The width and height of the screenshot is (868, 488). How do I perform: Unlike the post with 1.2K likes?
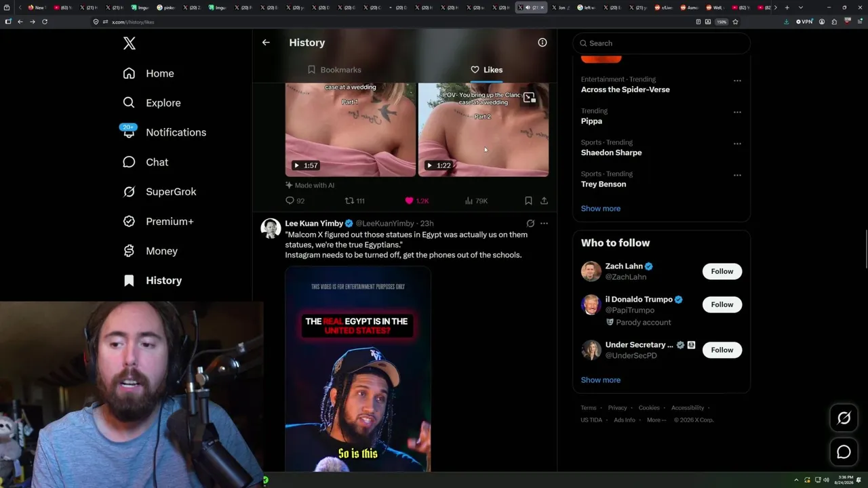pyautogui.click(x=416, y=201)
